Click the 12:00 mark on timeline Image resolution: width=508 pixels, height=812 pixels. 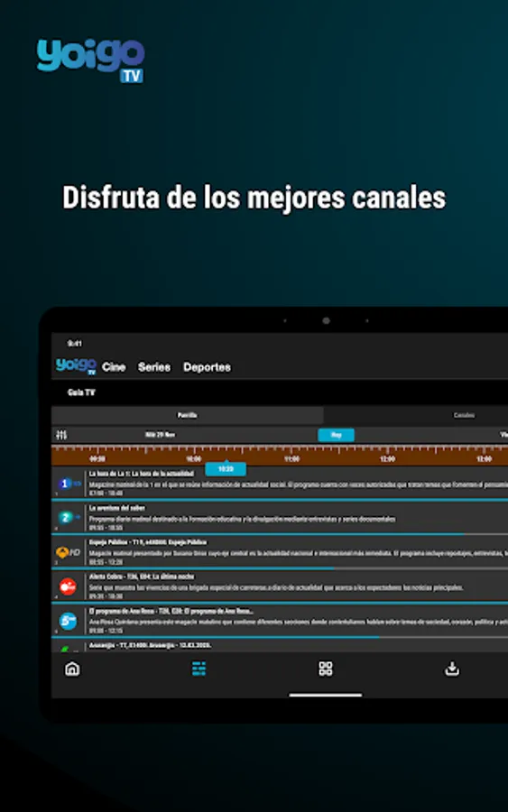387,459
